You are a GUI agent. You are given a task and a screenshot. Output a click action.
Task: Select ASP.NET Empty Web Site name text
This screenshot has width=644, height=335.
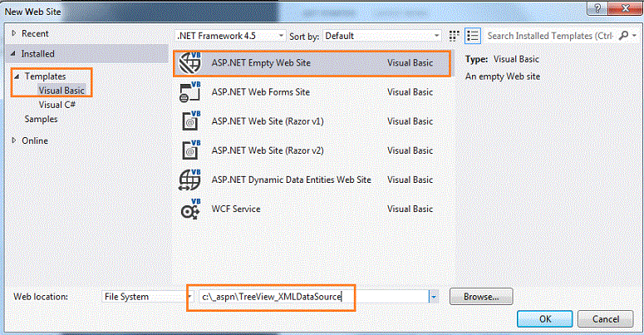pos(261,63)
